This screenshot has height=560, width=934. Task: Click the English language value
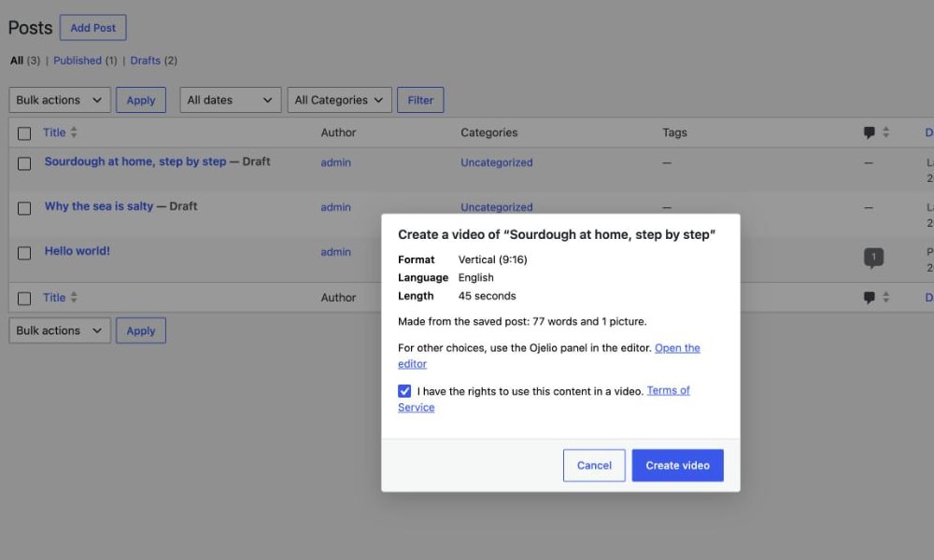476,277
